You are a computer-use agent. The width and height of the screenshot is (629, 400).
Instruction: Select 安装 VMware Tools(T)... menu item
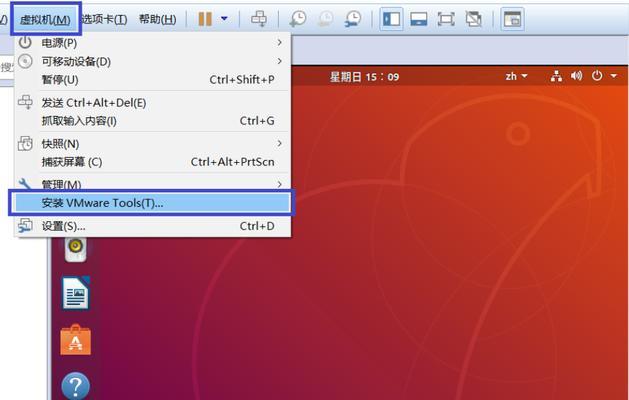point(152,203)
